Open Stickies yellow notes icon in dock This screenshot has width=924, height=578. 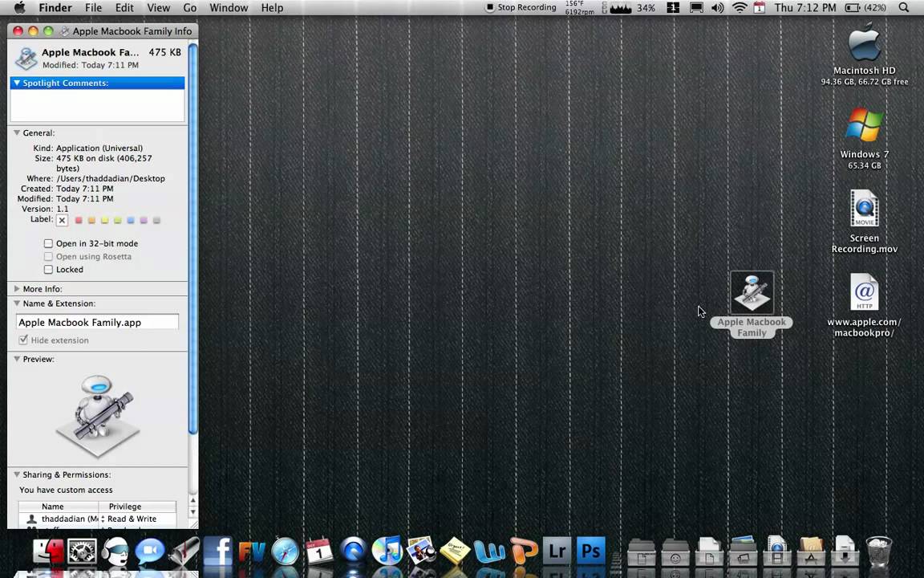(x=454, y=552)
